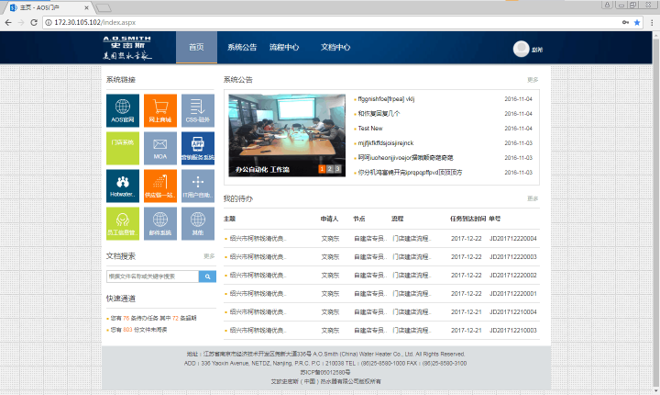Bookmark the page with the star icon
The image size is (660, 395).
coord(637,22)
